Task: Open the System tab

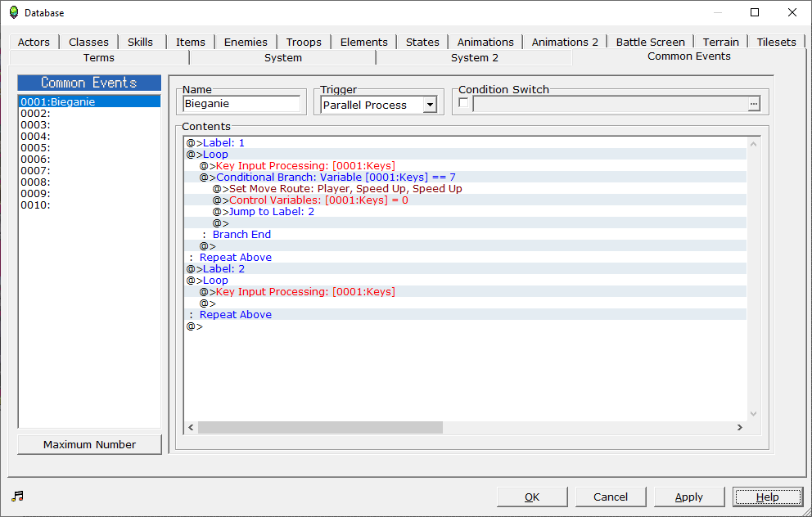Action: [x=282, y=57]
